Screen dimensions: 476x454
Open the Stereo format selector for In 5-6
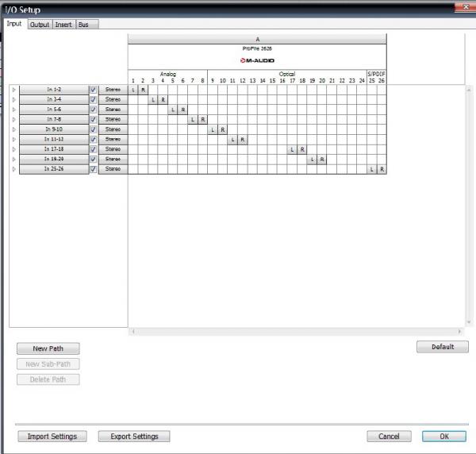tap(113, 110)
